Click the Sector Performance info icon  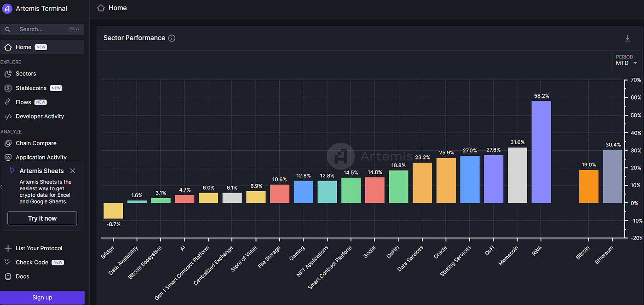(x=172, y=38)
